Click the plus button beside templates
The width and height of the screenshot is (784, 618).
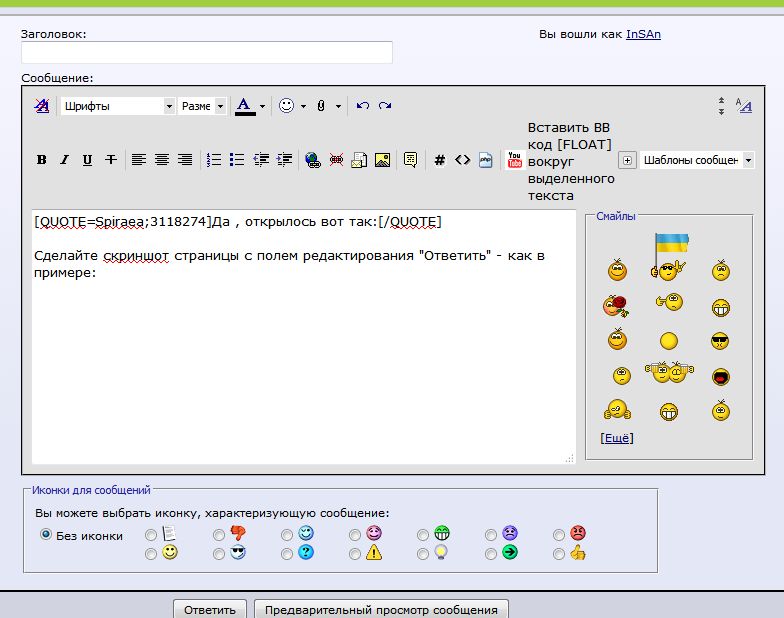click(x=628, y=160)
